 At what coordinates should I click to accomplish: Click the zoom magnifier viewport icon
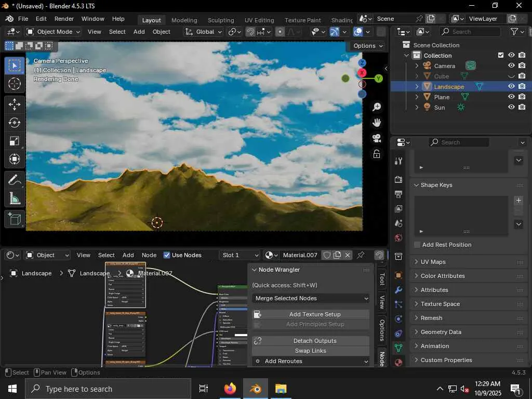(x=377, y=107)
